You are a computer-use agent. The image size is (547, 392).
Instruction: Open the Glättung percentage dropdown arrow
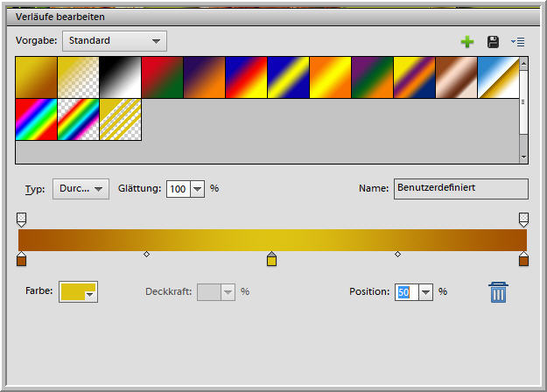pyautogui.click(x=198, y=189)
